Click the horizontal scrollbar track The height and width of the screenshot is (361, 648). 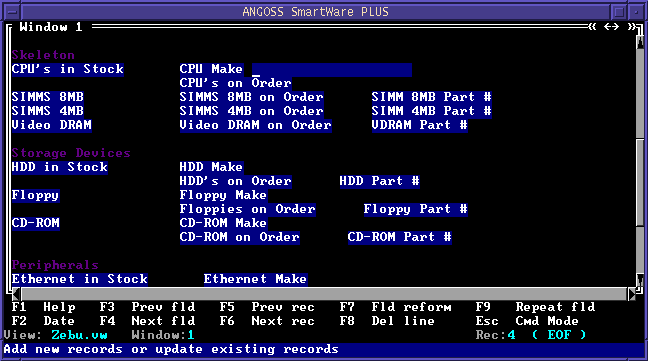pos(324,294)
